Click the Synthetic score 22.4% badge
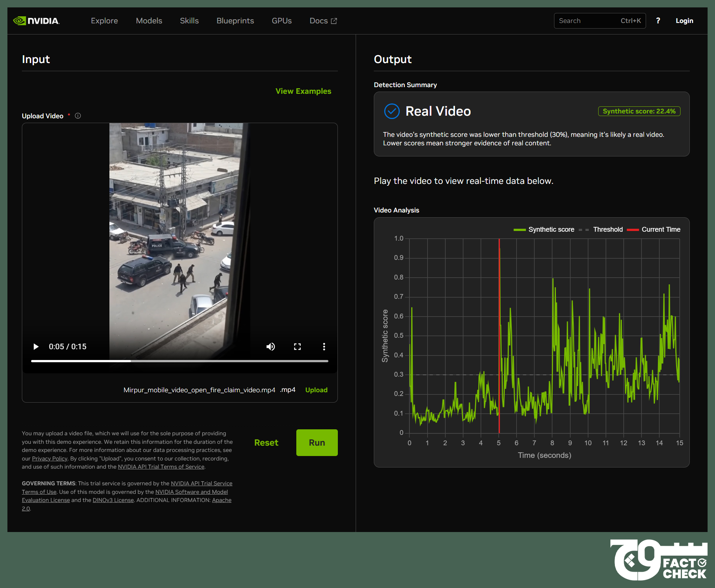This screenshot has width=715, height=588. [x=639, y=111]
